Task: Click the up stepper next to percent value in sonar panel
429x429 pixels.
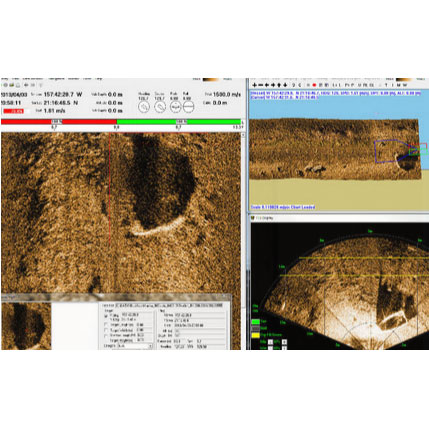Action: [x=284, y=342]
